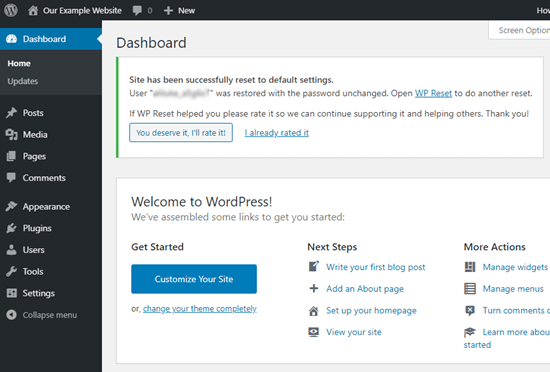Open the Tools menu

click(x=33, y=272)
